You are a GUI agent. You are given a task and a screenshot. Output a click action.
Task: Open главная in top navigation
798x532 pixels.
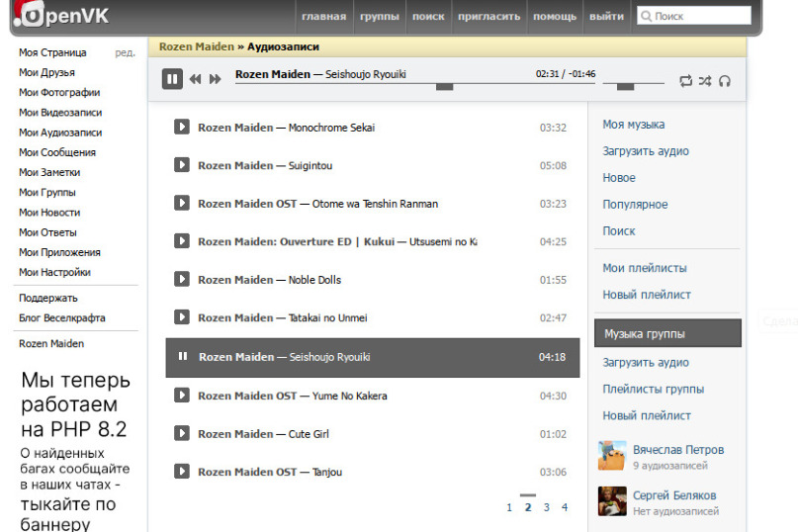coord(323,16)
